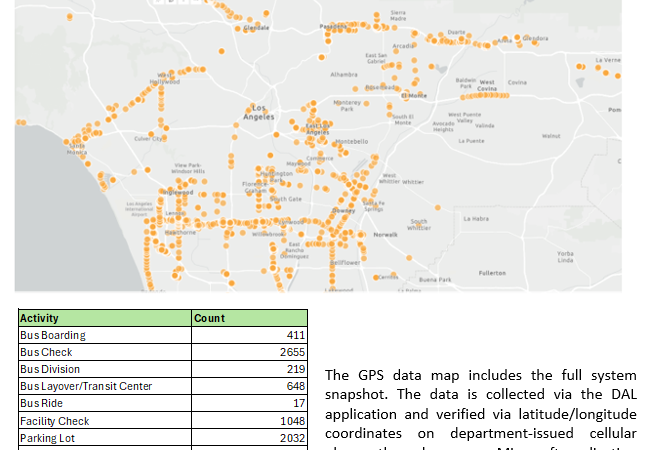Select the Bus Ride row label

tap(43, 403)
